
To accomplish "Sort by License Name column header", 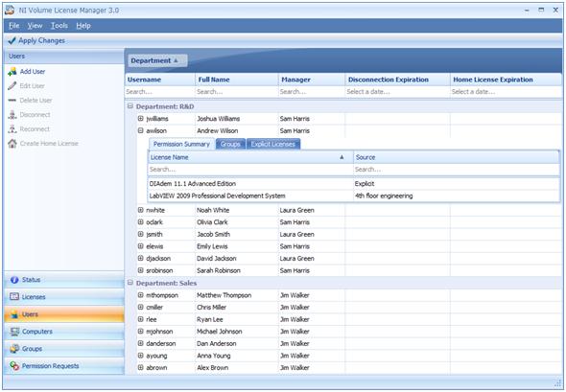I will (250, 157).
